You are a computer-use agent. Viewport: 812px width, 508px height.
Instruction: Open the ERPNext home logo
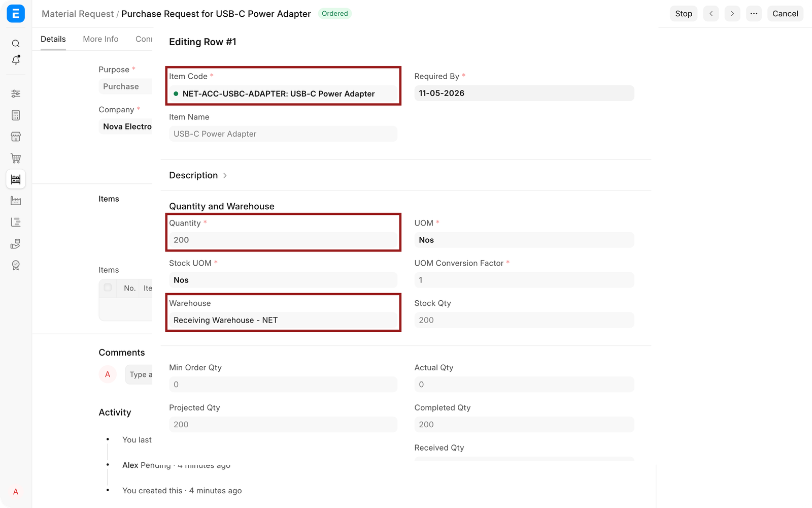click(x=16, y=14)
